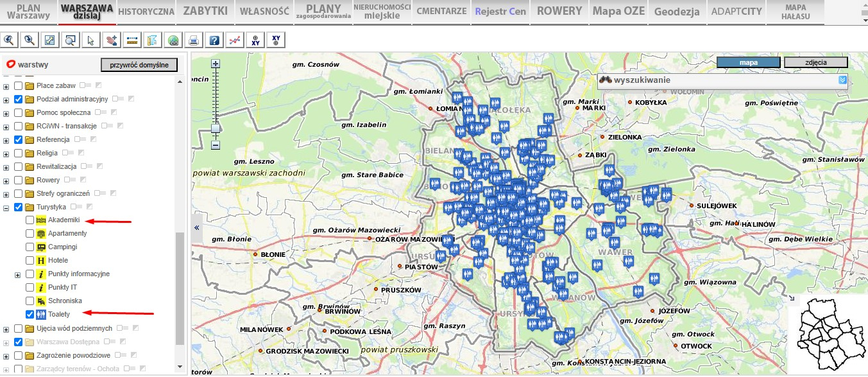Open the ZABYTKI tab
This screenshot has height=377, width=868.
click(x=205, y=12)
